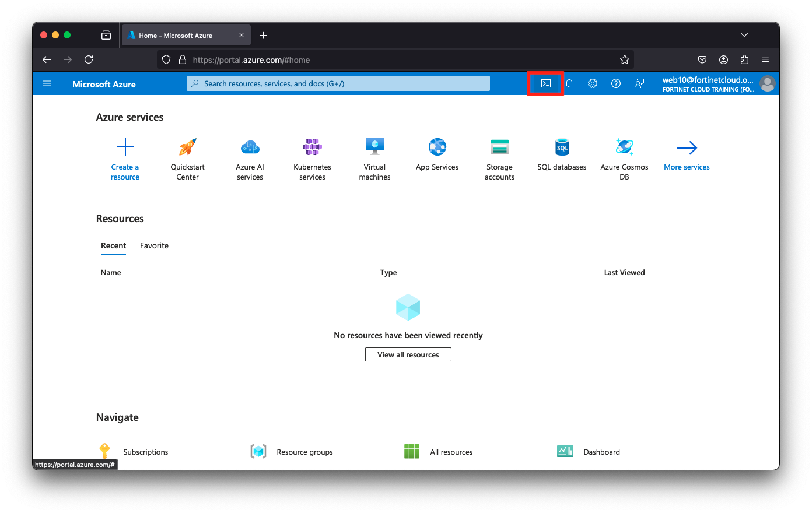Open Firefox View icon in tab bar
Screen dimensions: 812x513
pyautogui.click(x=106, y=35)
